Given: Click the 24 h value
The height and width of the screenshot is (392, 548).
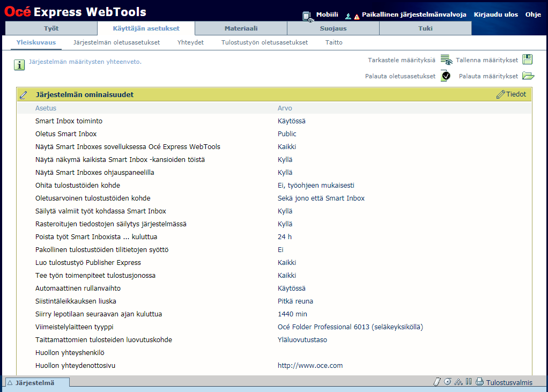Looking at the screenshot, I should [x=285, y=237].
